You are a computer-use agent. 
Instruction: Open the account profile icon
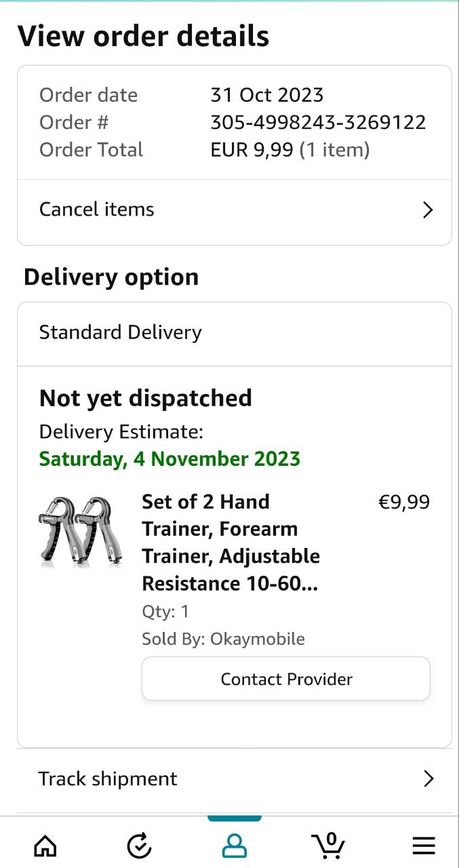[235, 845]
